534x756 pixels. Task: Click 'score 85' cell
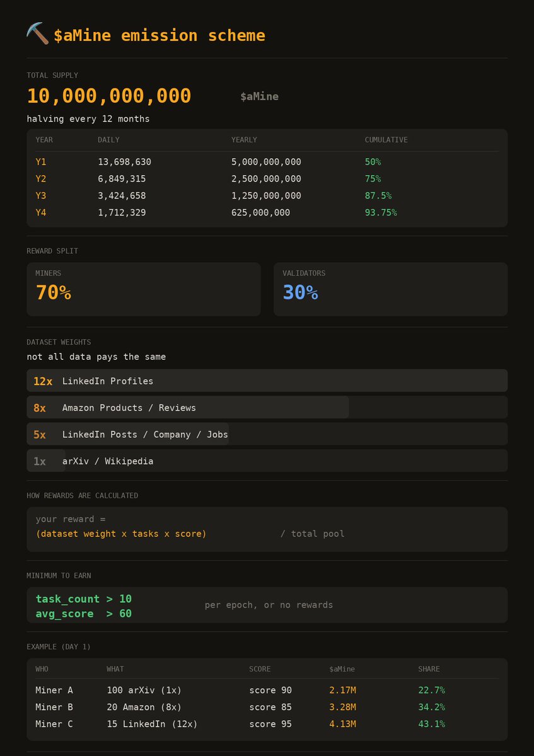(x=270, y=707)
